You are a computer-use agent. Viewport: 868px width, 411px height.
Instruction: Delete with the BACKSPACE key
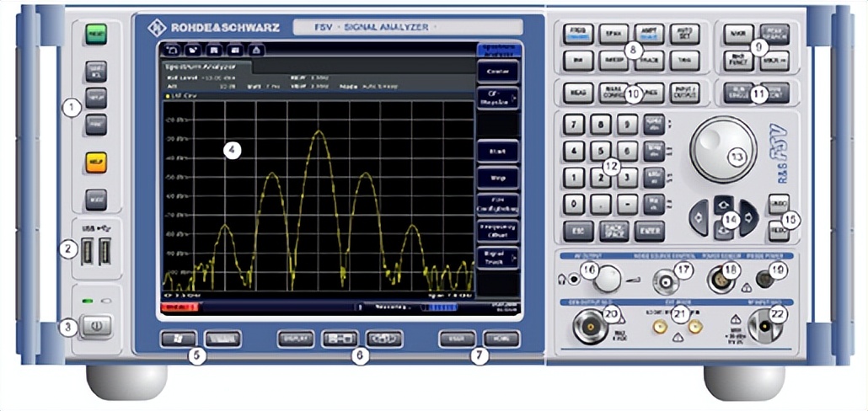613,232
